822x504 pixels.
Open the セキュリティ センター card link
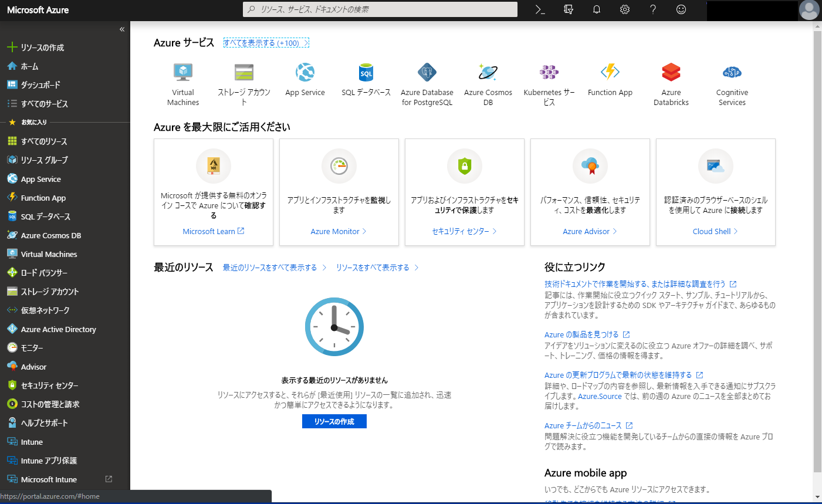(x=465, y=231)
